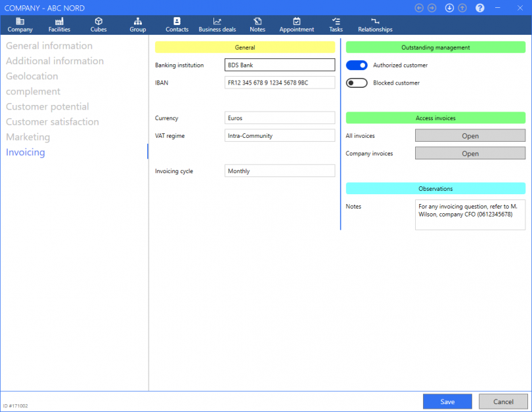
Task: Click the COMPANY - ABC NORD title
Action: tap(45, 8)
